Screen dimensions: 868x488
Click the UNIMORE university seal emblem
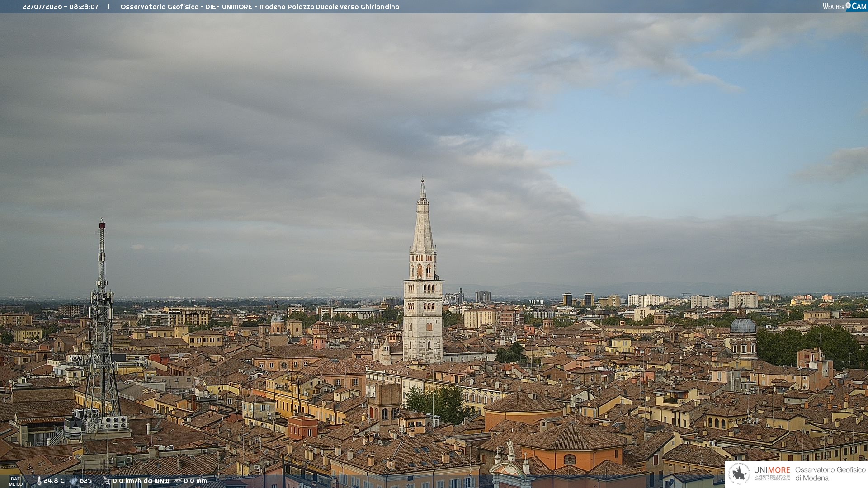739,474
